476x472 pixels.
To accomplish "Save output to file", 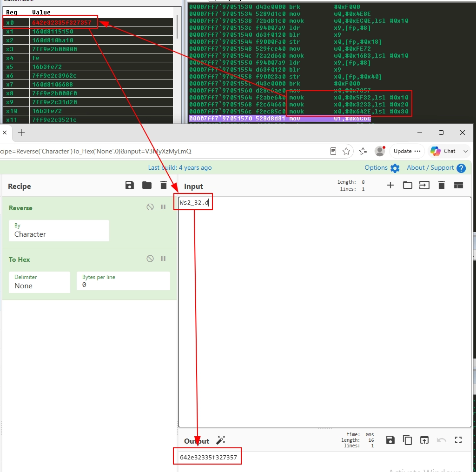I will [390, 440].
